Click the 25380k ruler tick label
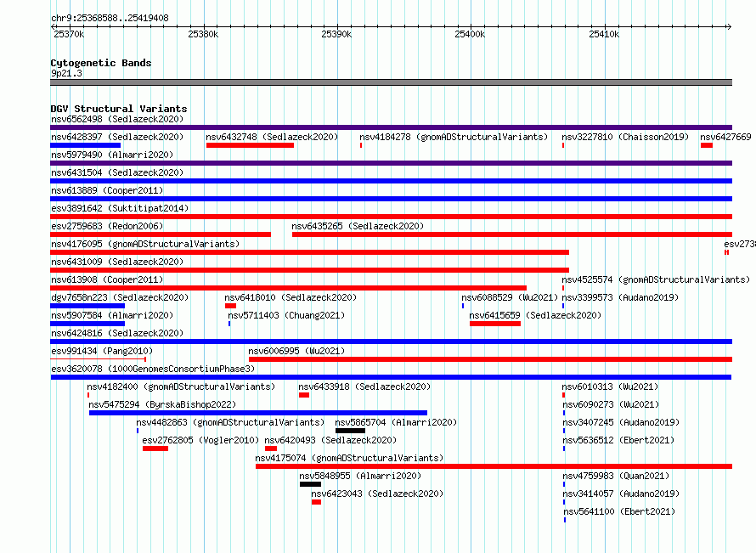 tap(203, 34)
